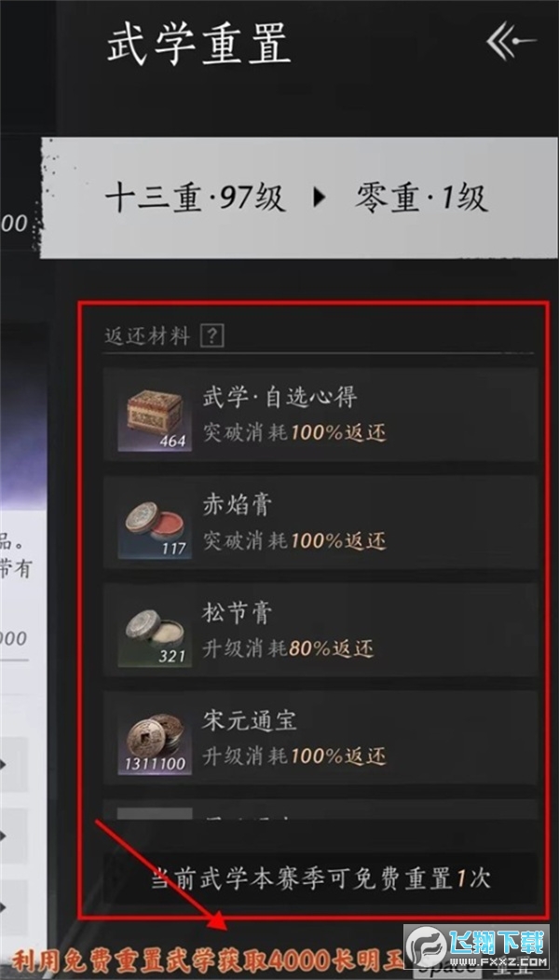Screen dimensions: 559x980
Task: Click the 松节膏 material row
Action: 320,631
